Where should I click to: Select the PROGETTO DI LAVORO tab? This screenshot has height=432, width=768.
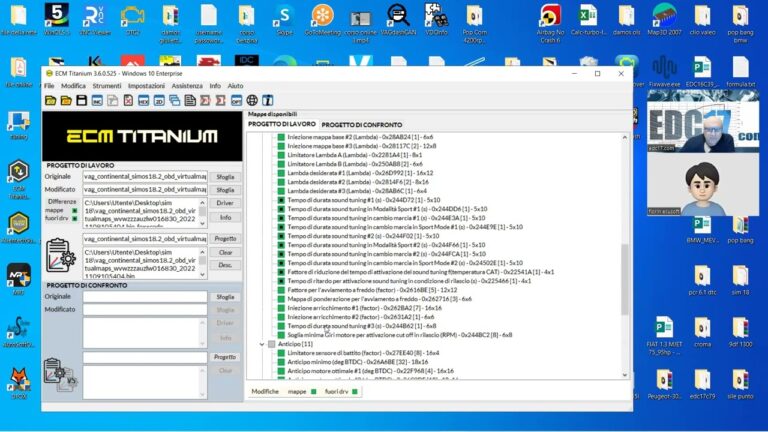tap(282, 124)
